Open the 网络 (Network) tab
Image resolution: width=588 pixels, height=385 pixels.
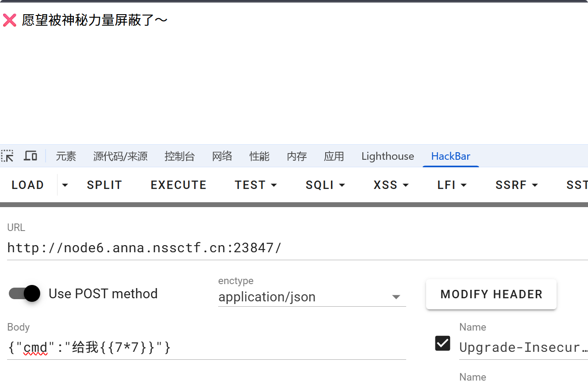coord(222,156)
